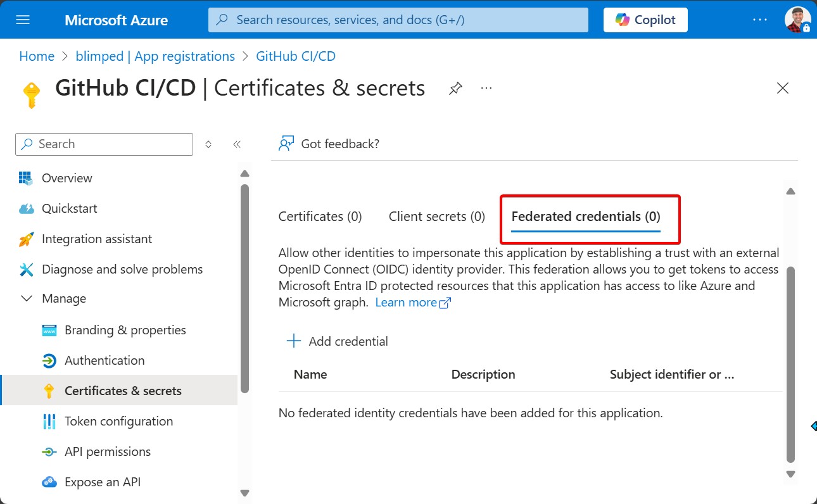Sort by the Name column header
This screenshot has width=817, height=504.
pos(310,374)
